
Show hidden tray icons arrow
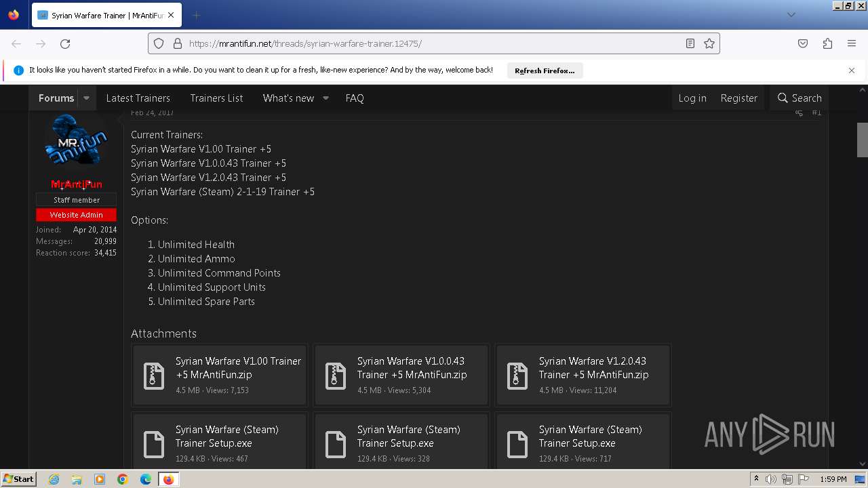pyautogui.click(x=756, y=479)
